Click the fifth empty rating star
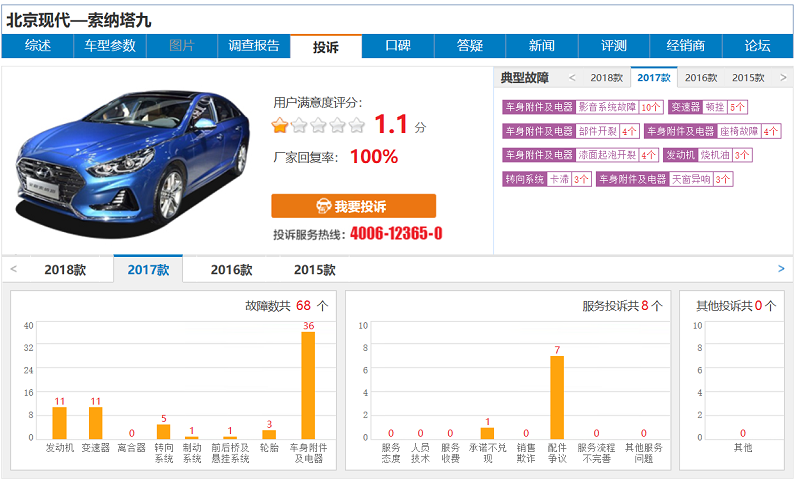The height and width of the screenshot is (482, 800). point(357,125)
